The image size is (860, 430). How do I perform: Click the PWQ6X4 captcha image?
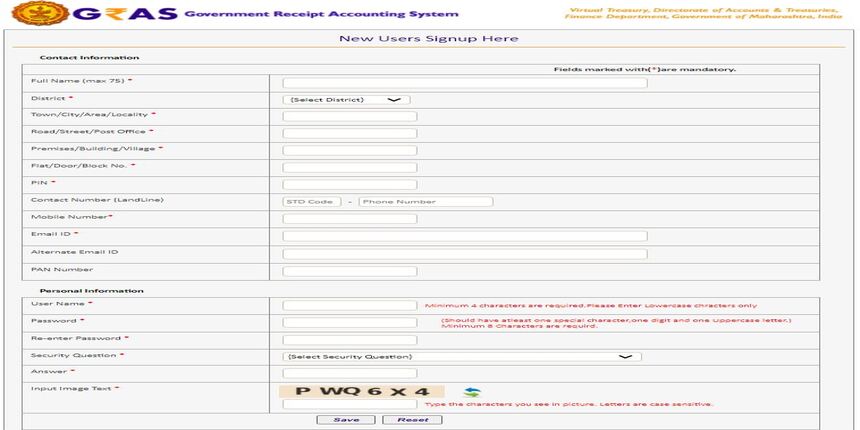pyautogui.click(x=361, y=391)
